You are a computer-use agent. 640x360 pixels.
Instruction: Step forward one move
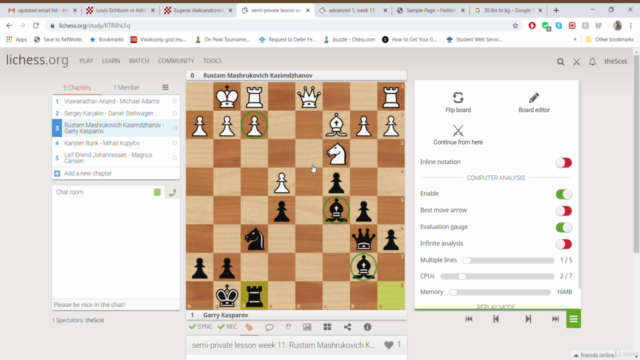pyautogui.click(x=528, y=319)
